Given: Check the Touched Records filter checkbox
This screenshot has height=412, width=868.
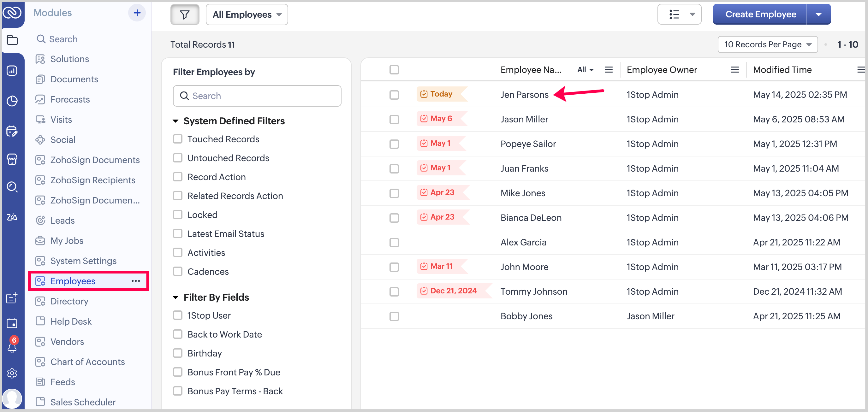Looking at the screenshot, I should click(x=178, y=139).
